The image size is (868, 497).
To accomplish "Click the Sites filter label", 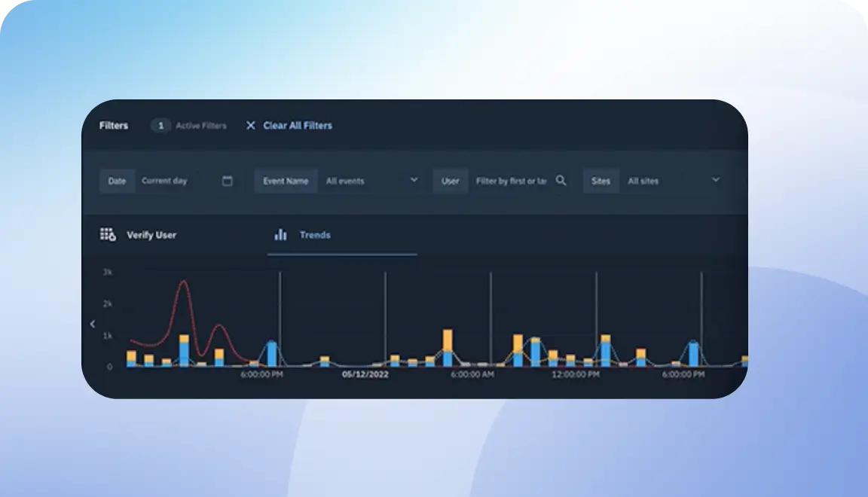I will (601, 181).
